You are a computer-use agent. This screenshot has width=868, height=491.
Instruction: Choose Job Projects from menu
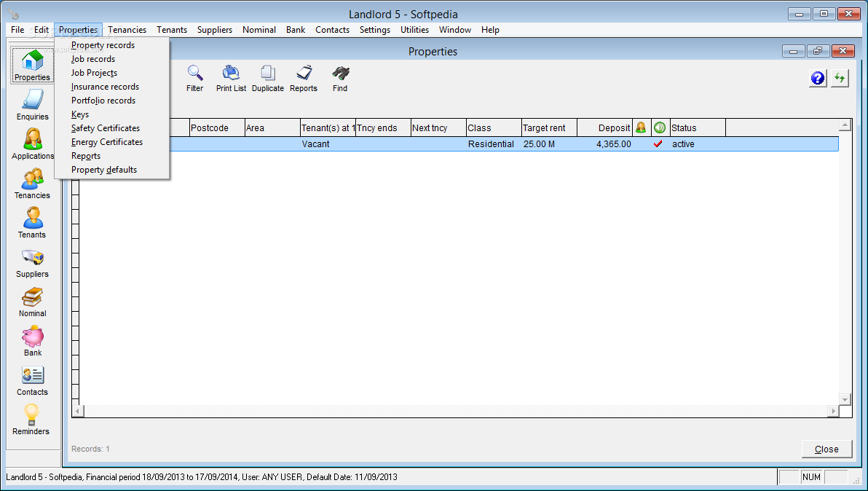pyautogui.click(x=94, y=73)
